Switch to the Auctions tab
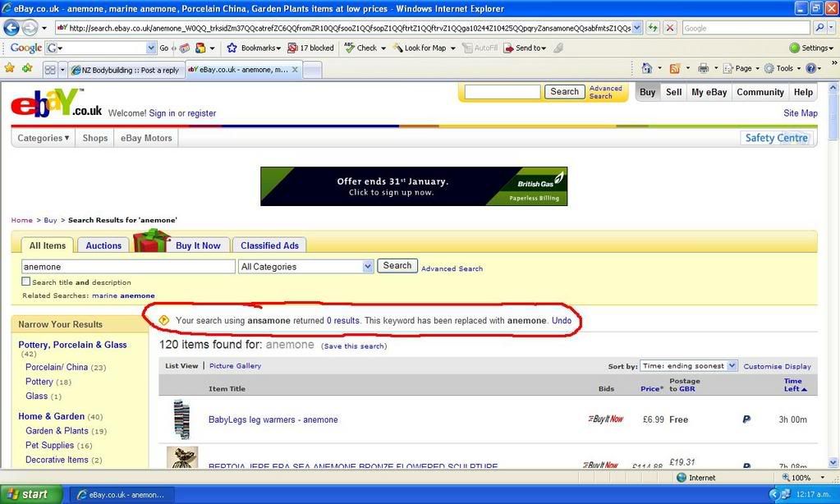 (x=103, y=245)
